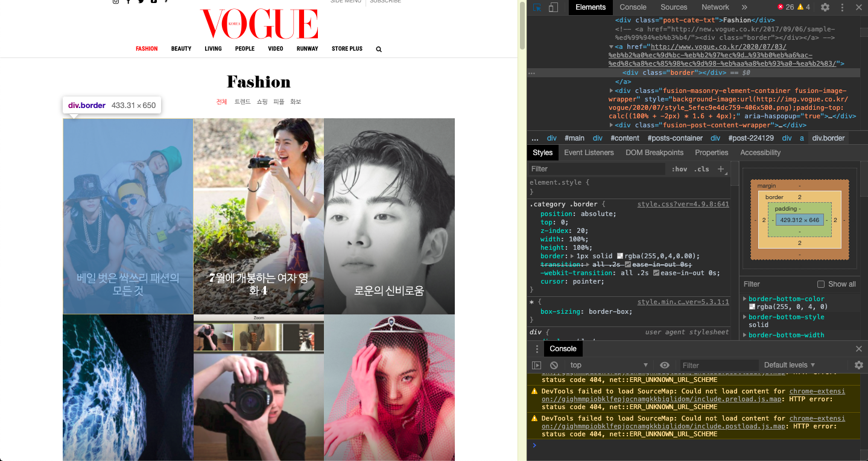This screenshot has height=461, width=868.
Task: Toggle the :hov element state button
Action: [680, 169]
